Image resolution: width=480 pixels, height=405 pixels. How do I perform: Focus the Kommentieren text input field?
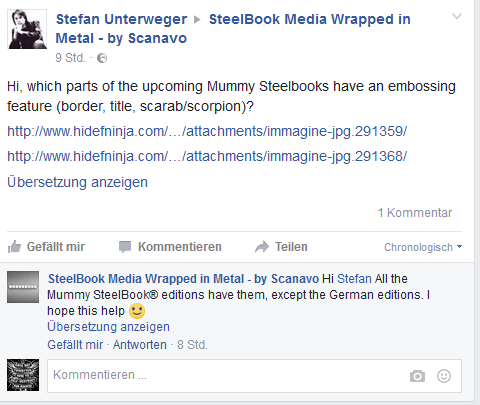254,376
